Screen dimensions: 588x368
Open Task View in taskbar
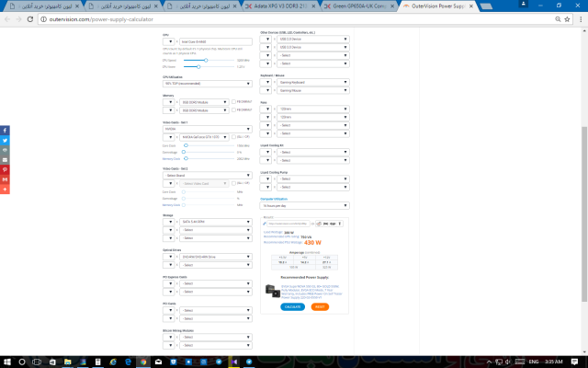[x=37, y=362]
